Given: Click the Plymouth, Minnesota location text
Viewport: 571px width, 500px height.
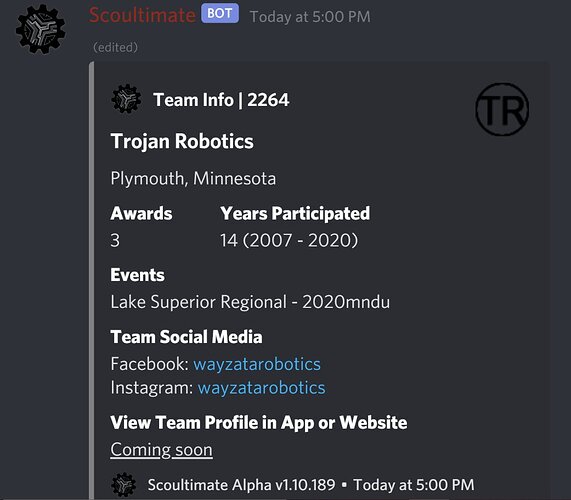Looking at the screenshot, I should pyautogui.click(x=193, y=178).
